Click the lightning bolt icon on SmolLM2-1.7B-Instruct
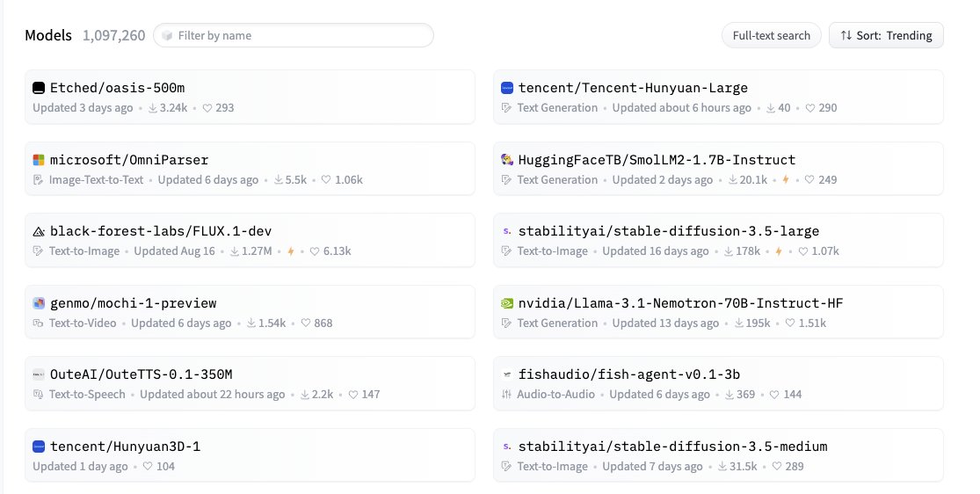This screenshot has width=980, height=494. [x=786, y=180]
